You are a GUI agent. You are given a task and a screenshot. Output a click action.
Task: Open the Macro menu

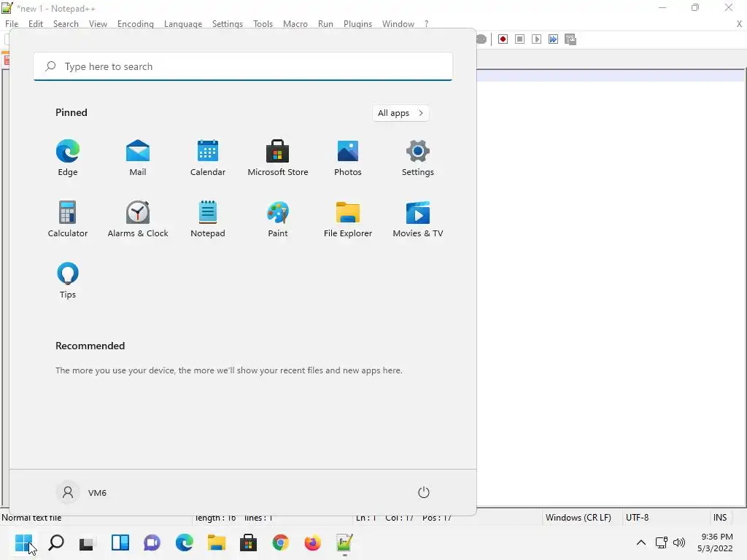[295, 24]
